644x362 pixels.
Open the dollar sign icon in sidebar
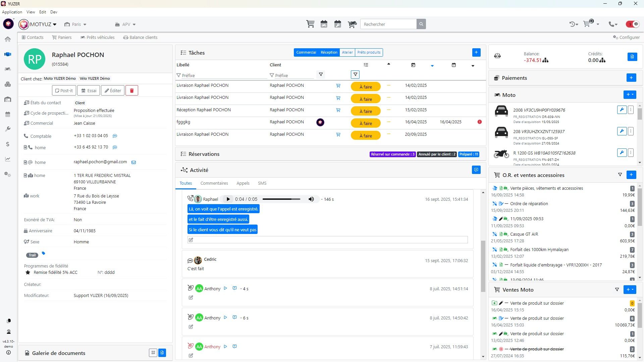[x=8, y=144]
